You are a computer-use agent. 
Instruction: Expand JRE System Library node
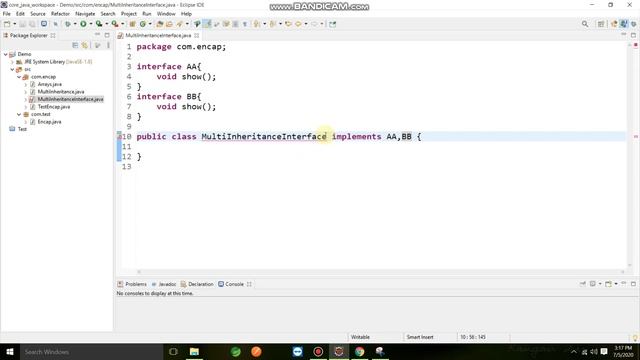(x=12, y=62)
